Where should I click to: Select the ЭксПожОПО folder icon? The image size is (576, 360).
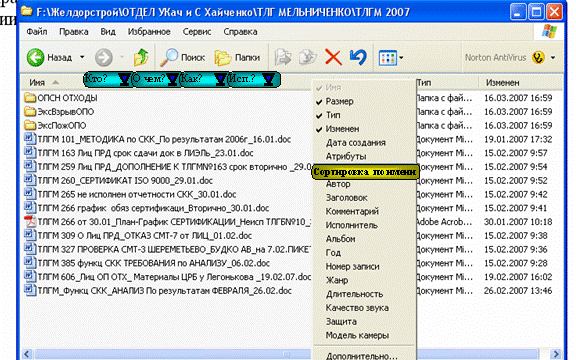[x=30, y=126]
